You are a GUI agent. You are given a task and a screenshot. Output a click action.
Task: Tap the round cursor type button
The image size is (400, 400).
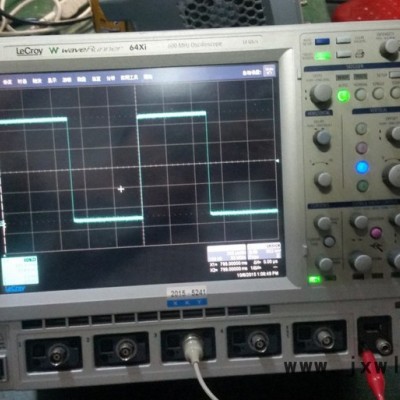[x=329, y=241]
